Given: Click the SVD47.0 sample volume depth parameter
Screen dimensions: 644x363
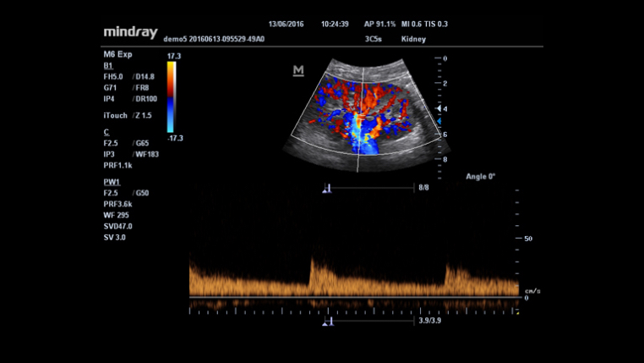Looking at the screenshot, I should point(118,226).
